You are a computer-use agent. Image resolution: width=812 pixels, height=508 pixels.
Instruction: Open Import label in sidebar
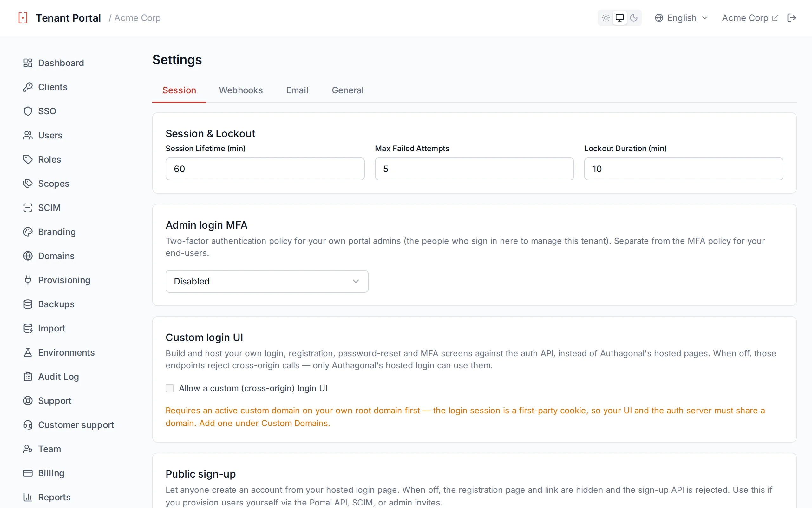click(x=51, y=328)
